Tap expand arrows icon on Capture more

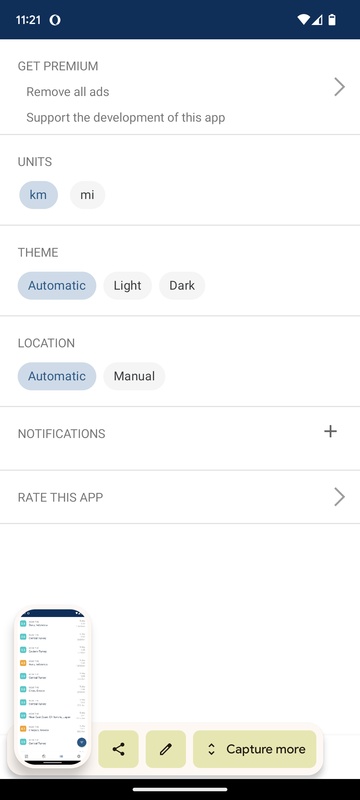click(212, 749)
